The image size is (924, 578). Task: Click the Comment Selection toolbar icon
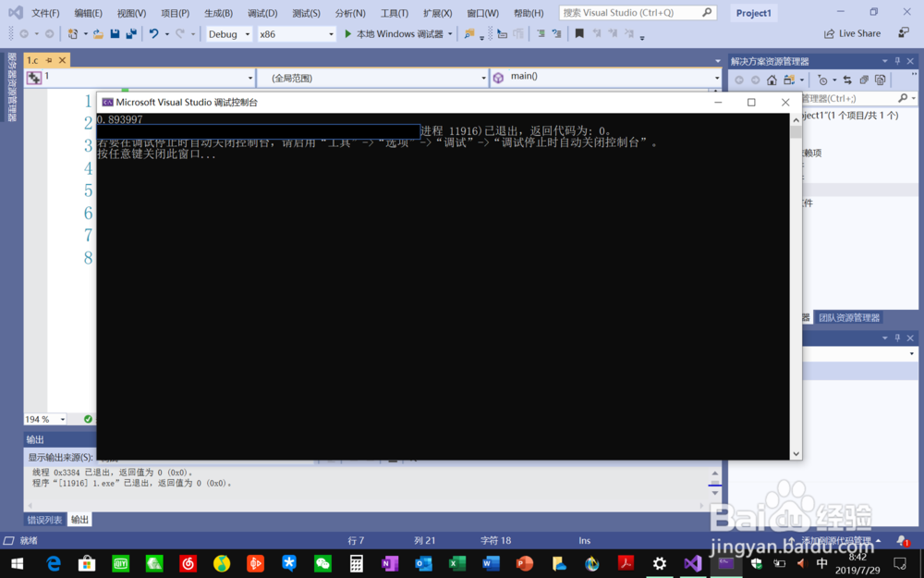tap(541, 34)
